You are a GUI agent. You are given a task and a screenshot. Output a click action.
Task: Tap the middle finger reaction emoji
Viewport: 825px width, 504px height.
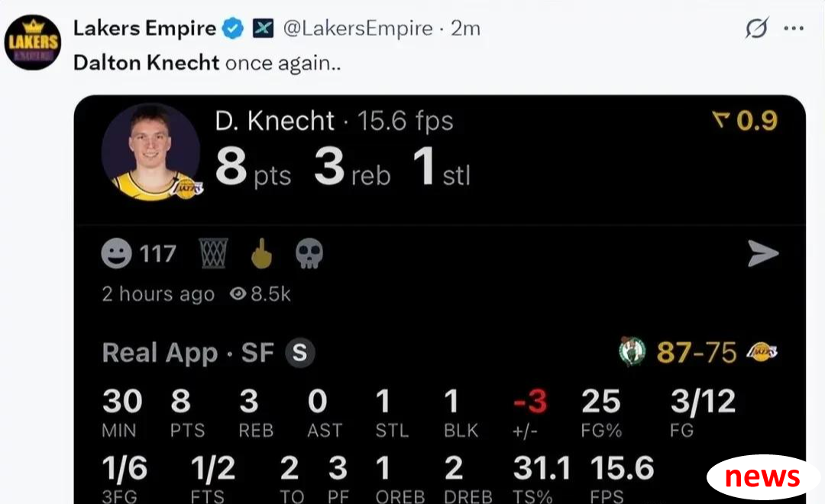tap(261, 253)
